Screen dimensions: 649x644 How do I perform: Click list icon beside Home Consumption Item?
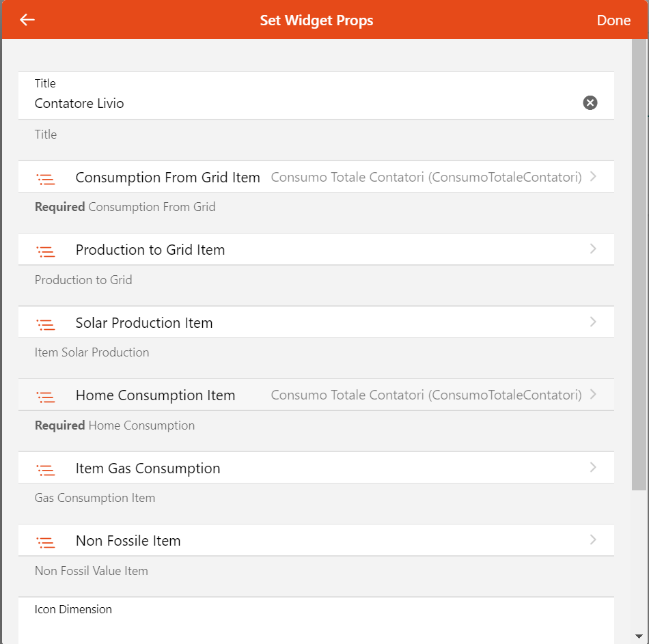point(46,397)
